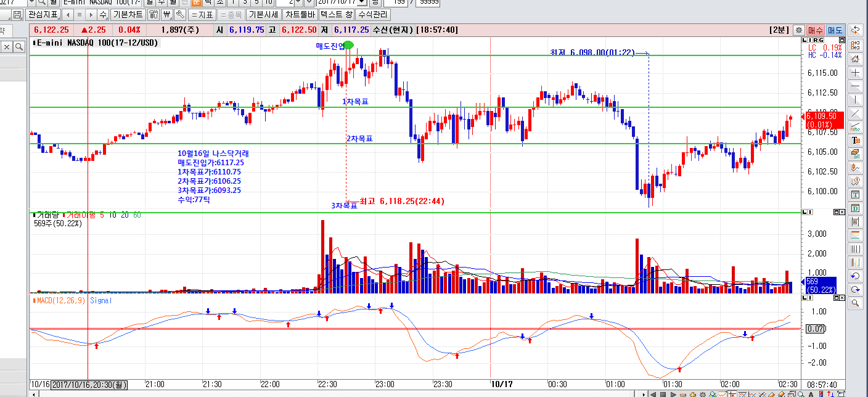The width and height of the screenshot is (868, 397).
Task: Toggle the =지표 indicator button
Action: (202, 14)
